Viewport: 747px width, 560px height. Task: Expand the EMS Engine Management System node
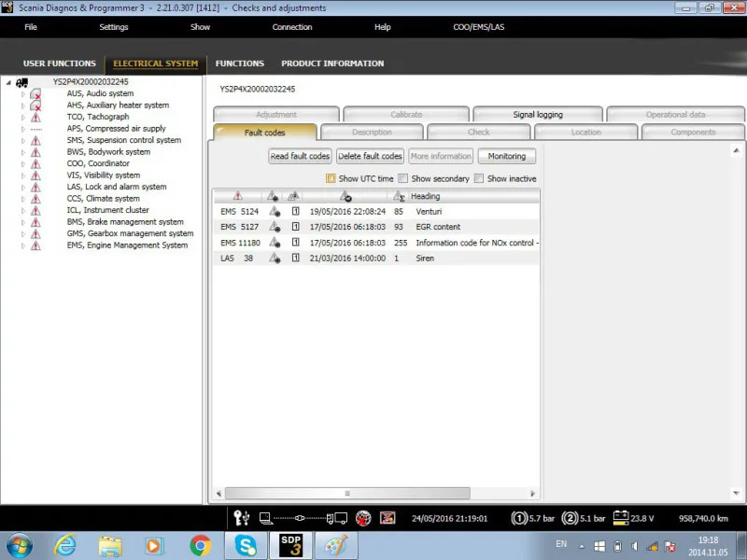22,245
